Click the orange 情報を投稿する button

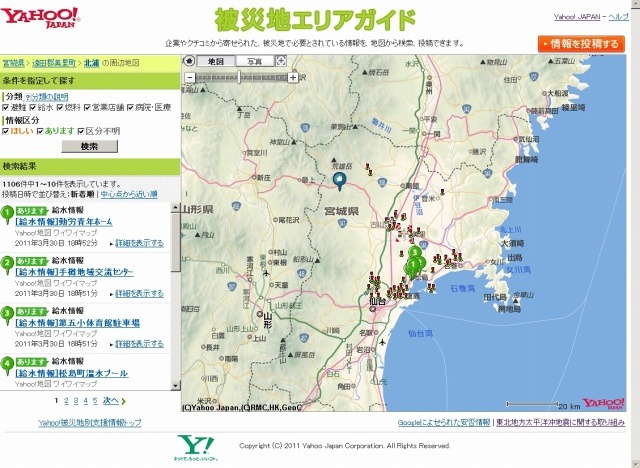581,44
